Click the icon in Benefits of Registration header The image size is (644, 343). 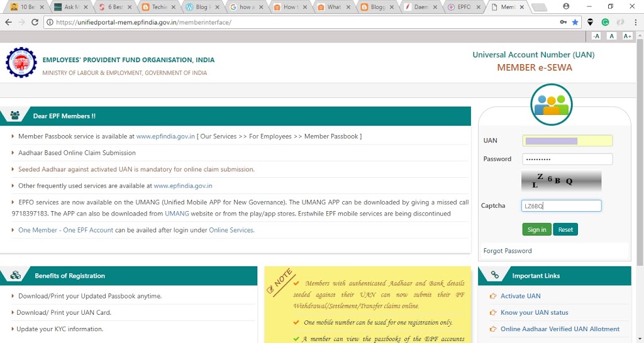point(16,275)
